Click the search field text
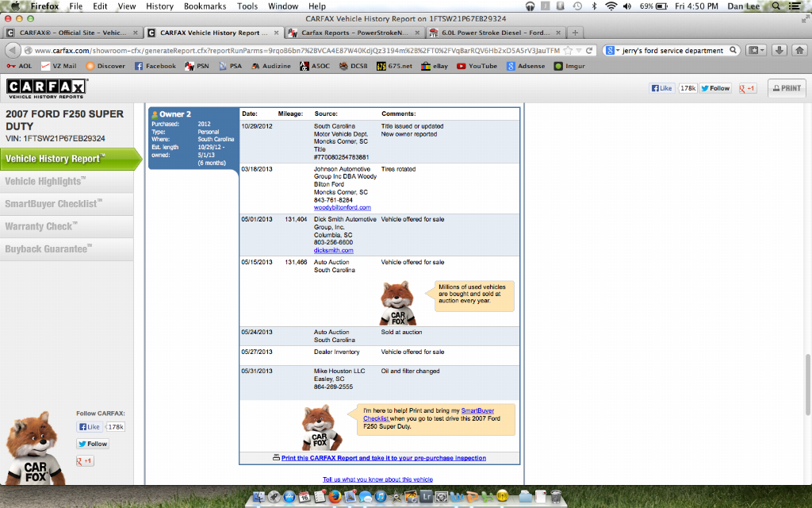This screenshot has height=508, width=812. pyautogui.click(x=672, y=50)
